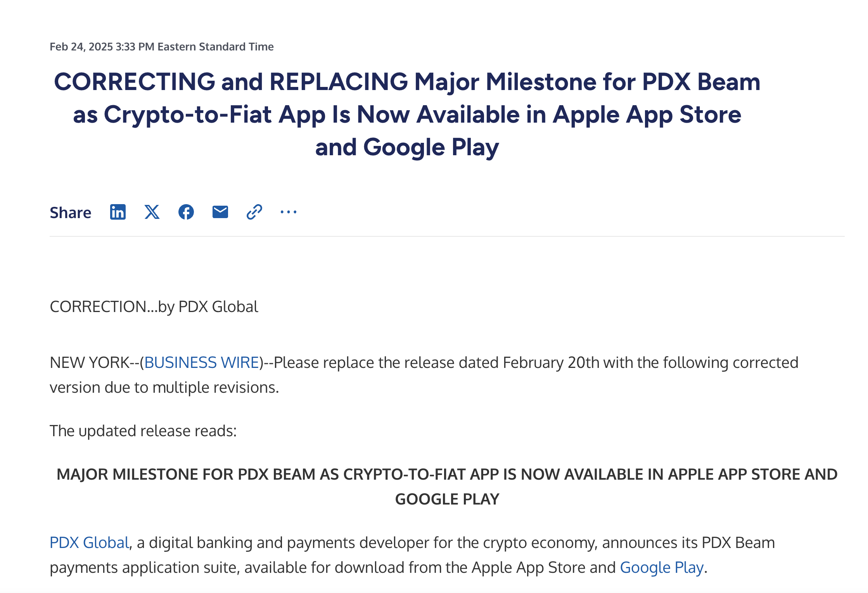
Task: Share the article on LinkedIn
Action: [x=118, y=212]
